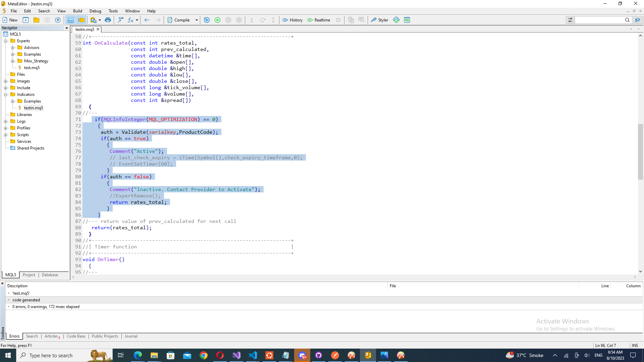Start debugging on real data

pyautogui.click(x=217, y=20)
